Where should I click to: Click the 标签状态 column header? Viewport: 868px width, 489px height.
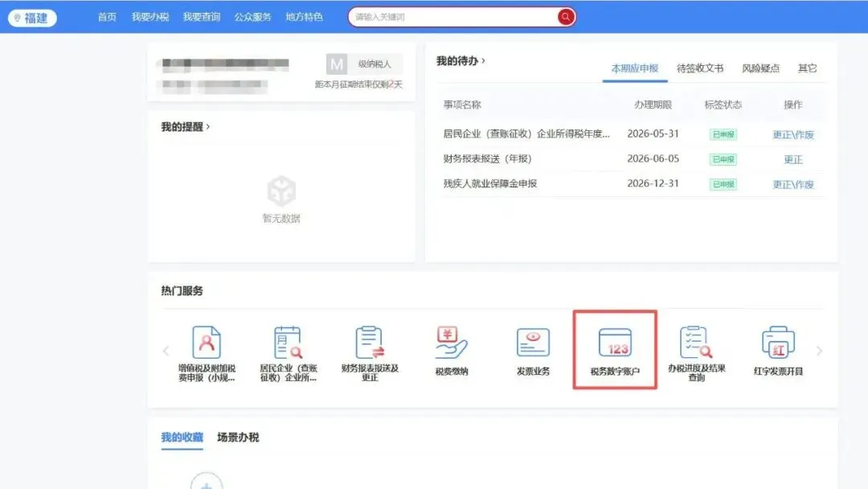coord(723,105)
